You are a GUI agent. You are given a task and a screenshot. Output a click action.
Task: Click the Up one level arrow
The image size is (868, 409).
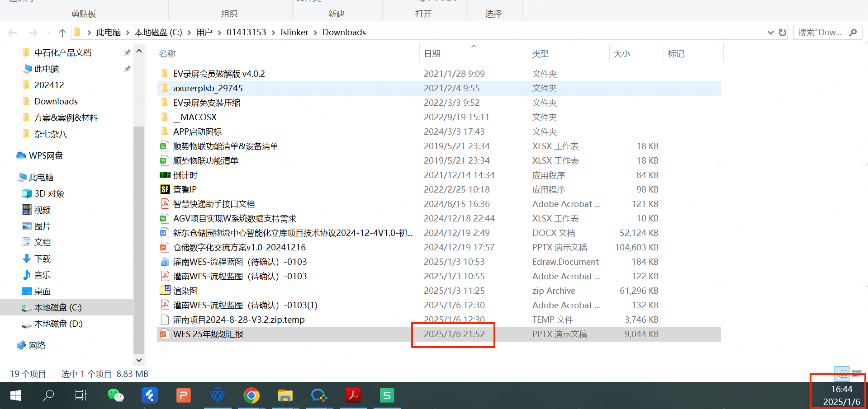tap(62, 33)
